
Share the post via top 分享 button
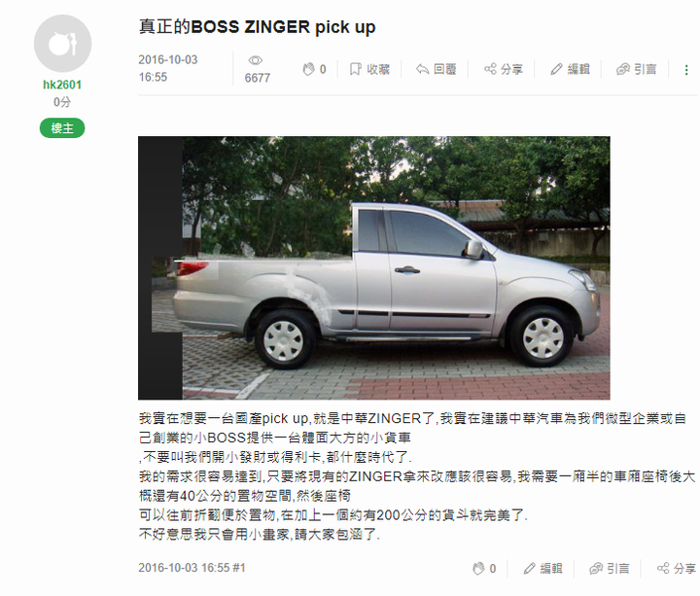pyautogui.click(x=504, y=69)
